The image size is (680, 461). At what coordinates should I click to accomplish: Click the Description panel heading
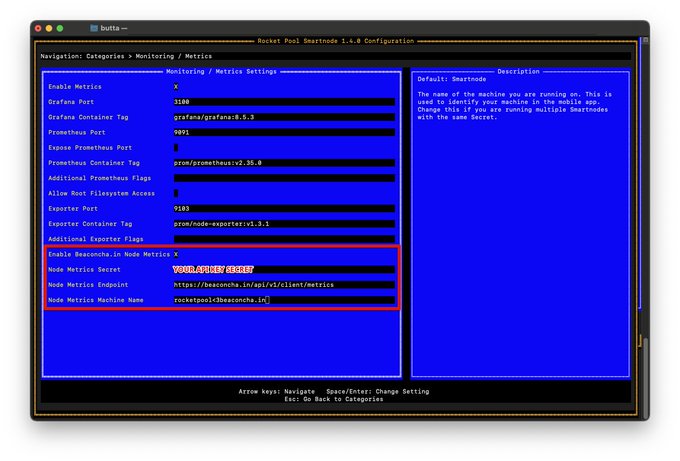click(x=518, y=72)
